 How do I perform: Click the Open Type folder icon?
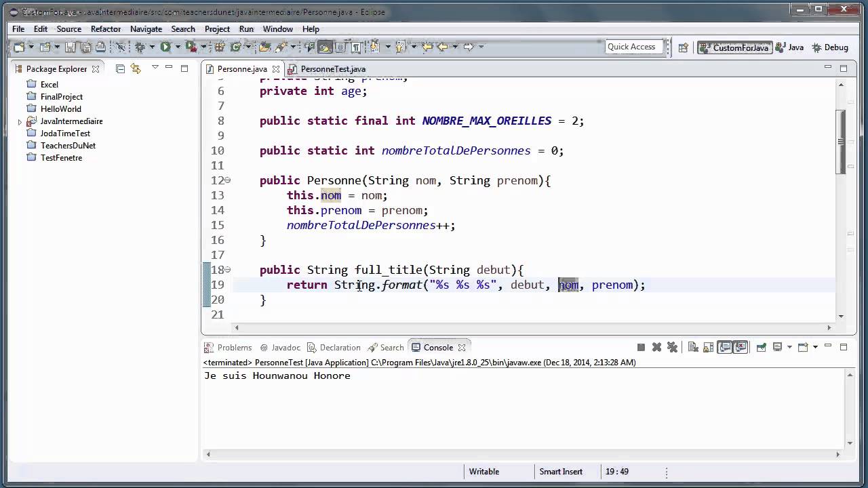[x=264, y=47]
